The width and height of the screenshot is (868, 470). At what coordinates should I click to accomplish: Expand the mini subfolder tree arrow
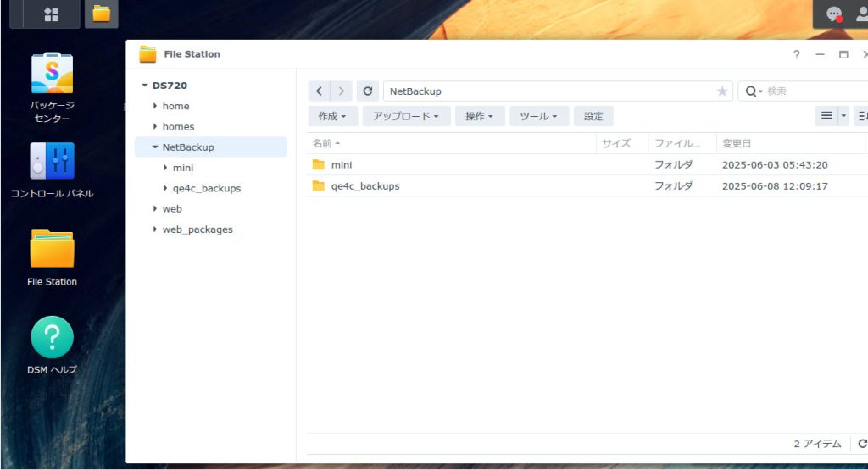(165, 168)
